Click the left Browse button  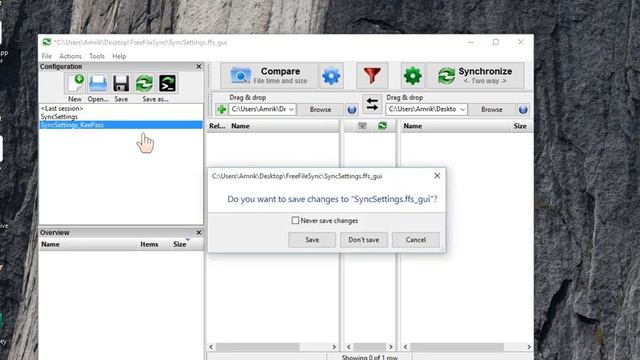(x=320, y=109)
